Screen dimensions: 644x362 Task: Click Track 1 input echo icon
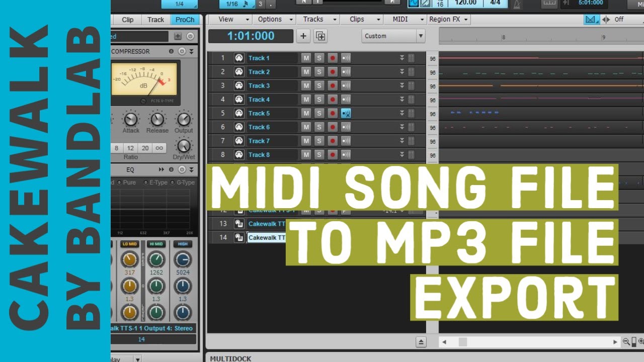(x=346, y=58)
